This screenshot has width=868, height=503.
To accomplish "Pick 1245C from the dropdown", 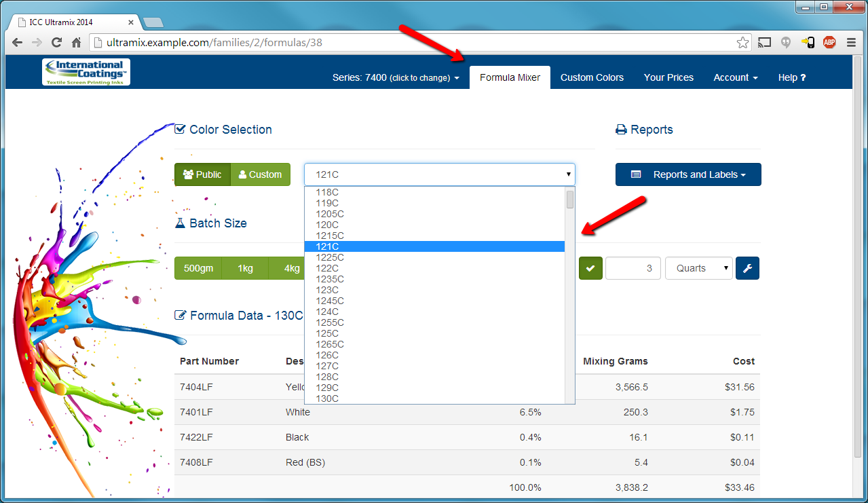I will (434, 301).
